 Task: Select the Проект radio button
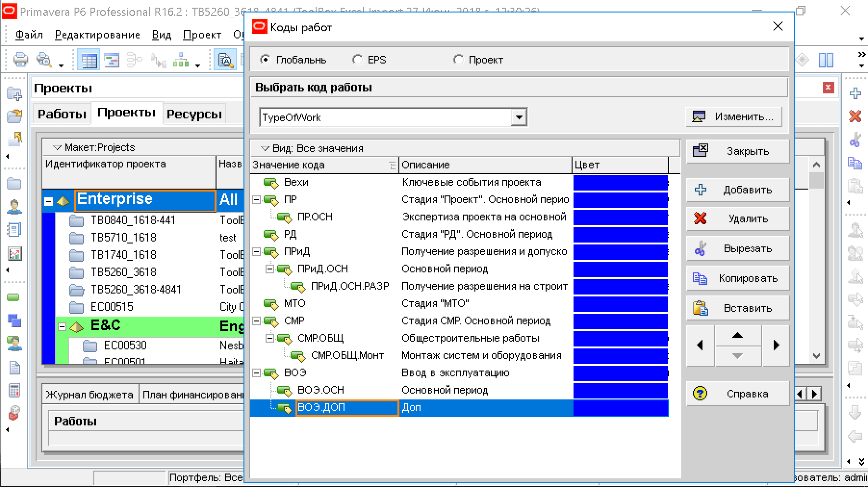coord(458,60)
